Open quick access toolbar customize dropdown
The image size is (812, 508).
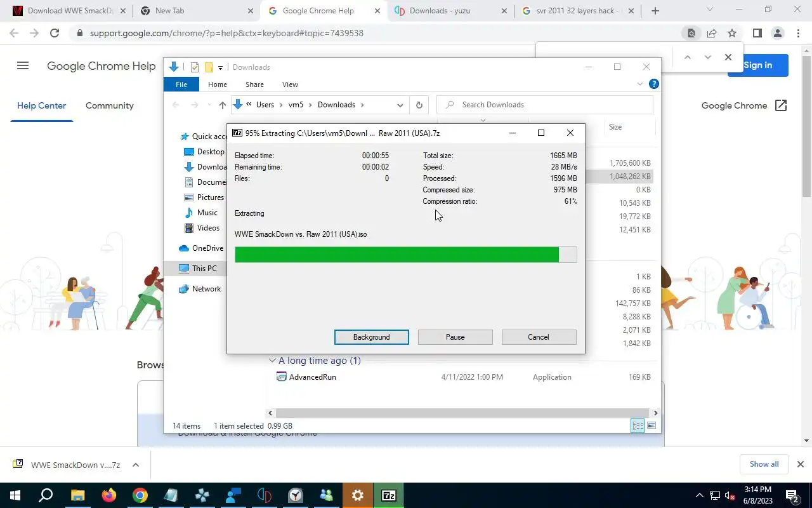(x=220, y=67)
